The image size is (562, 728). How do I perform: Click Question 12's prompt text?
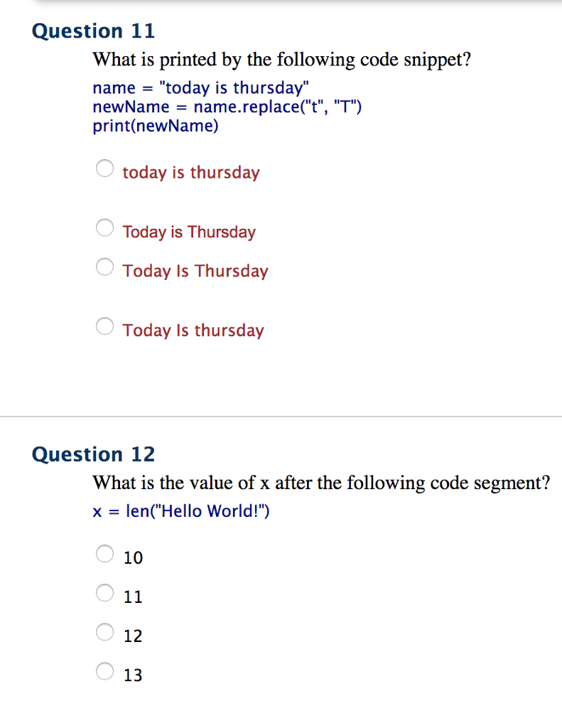(322, 483)
